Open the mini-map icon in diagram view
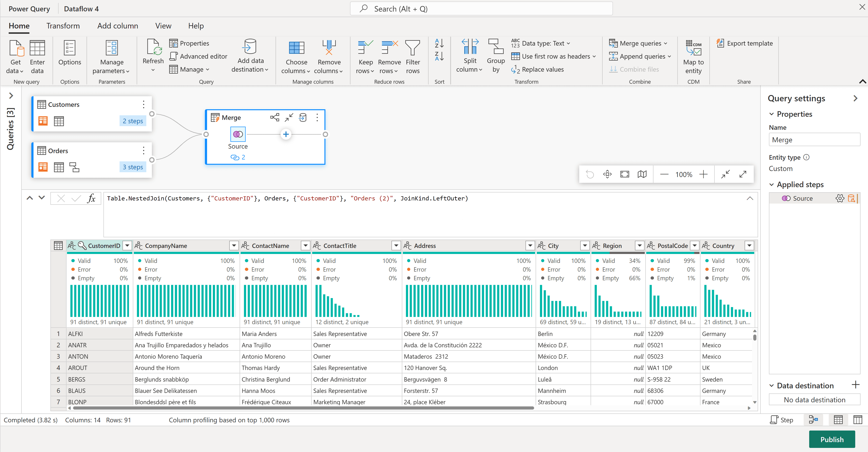 642,174
